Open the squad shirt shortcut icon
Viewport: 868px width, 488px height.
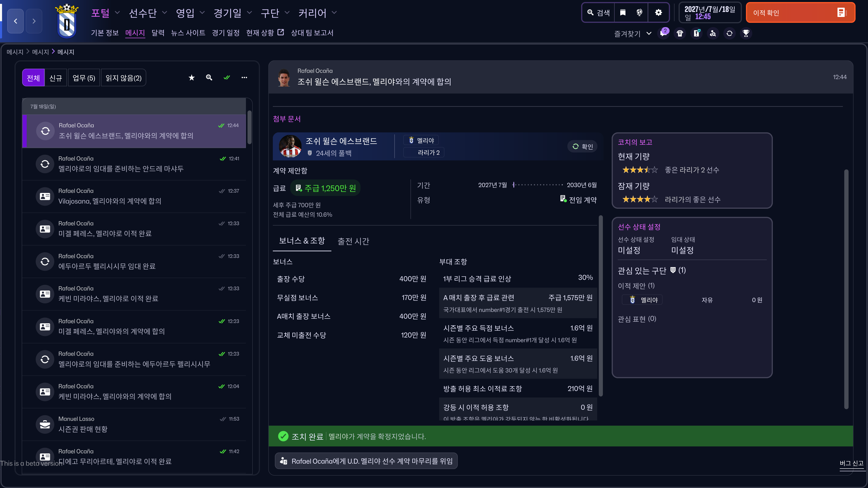tap(680, 33)
